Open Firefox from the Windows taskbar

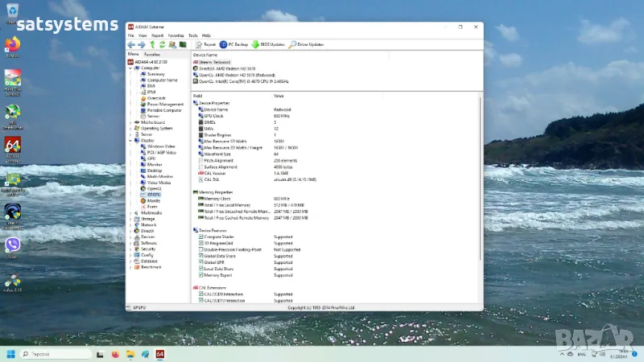(x=115, y=354)
